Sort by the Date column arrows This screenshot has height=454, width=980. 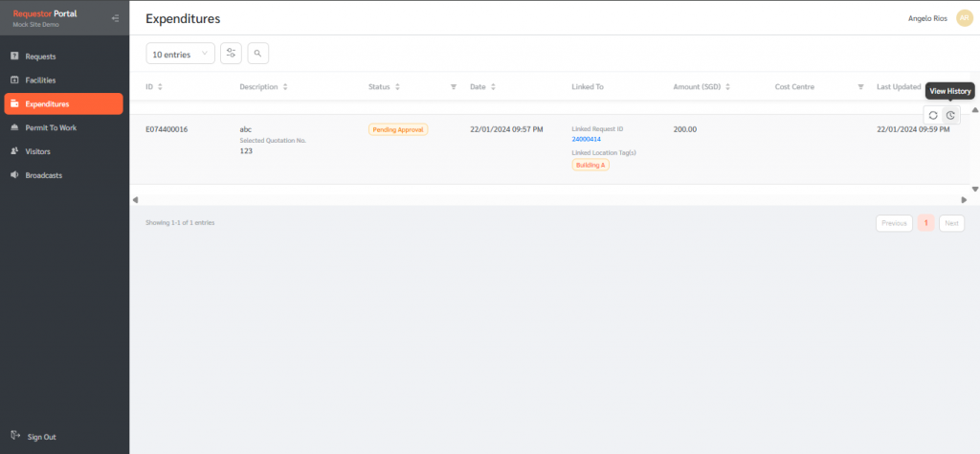(x=493, y=87)
